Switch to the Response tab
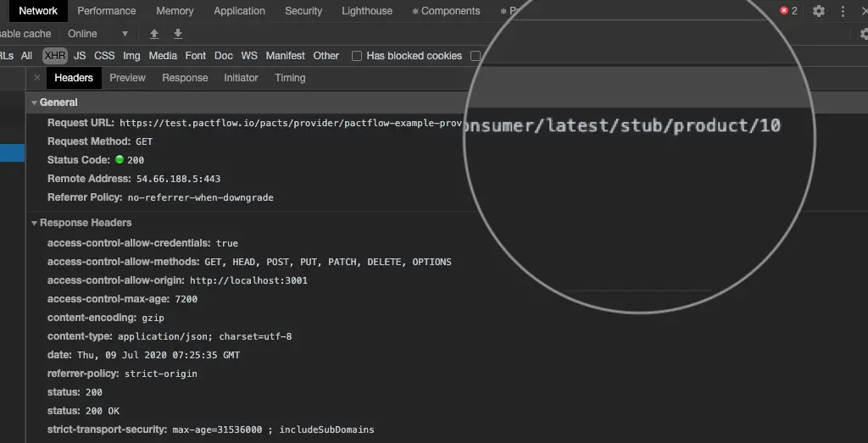The height and width of the screenshot is (443, 868). 185,78
